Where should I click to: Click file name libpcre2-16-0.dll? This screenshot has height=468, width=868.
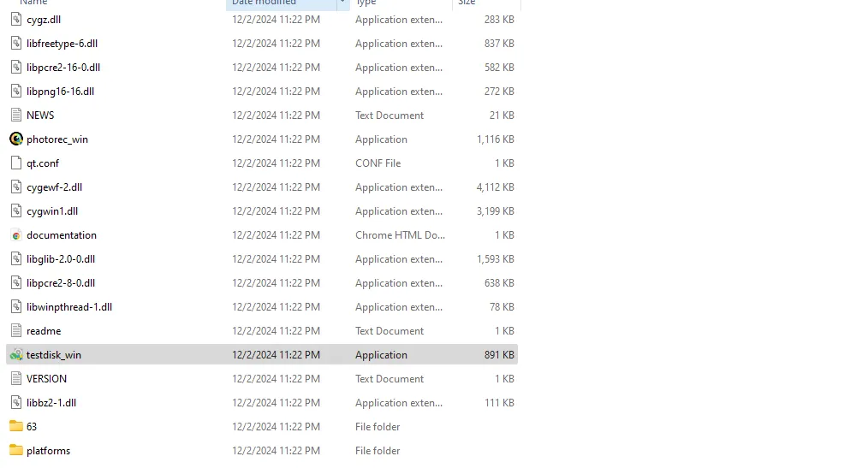[63, 68]
